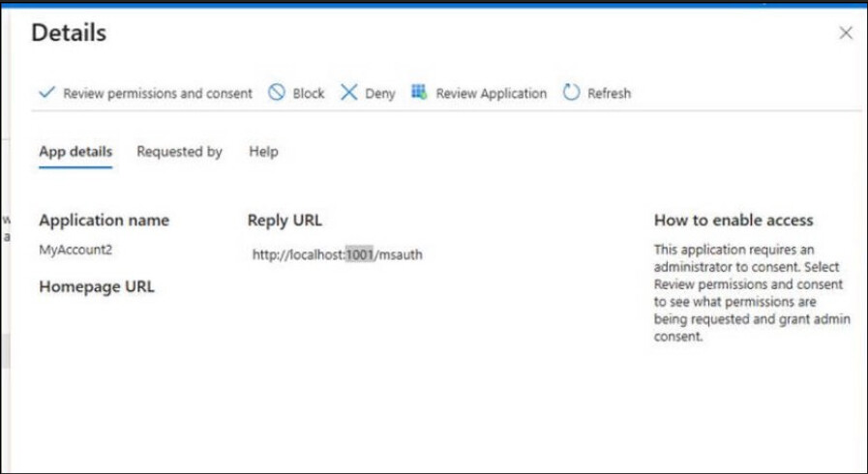Click the checkmark icon for Review permissions

(47, 92)
